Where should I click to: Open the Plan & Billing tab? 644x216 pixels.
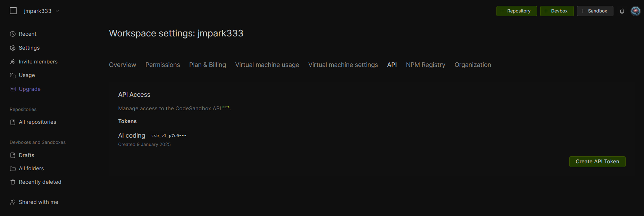tap(208, 65)
